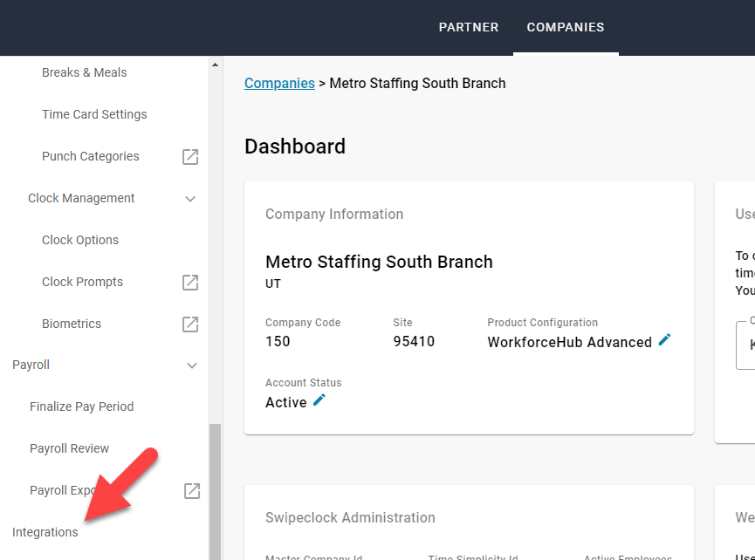Open Payroll Export external link
This screenshot has width=755, height=560.
click(189, 490)
